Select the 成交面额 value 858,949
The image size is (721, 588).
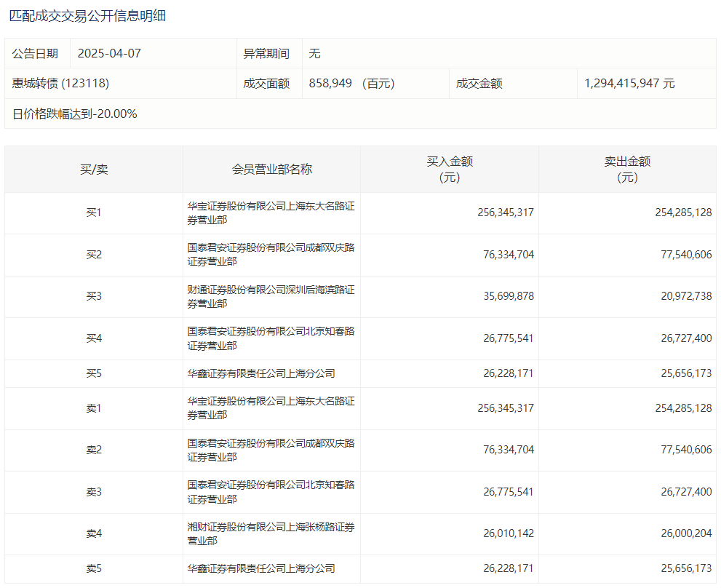331,84
